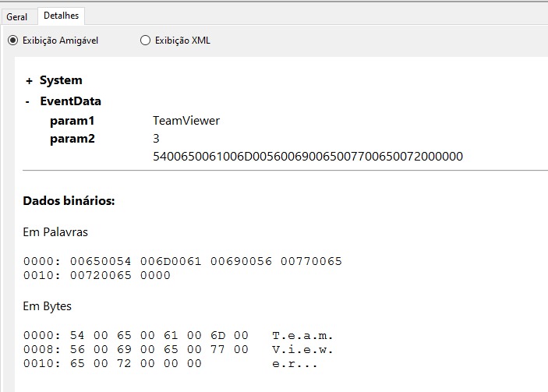Click the param2 value 3
This screenshot has height=392, width=548.
pyautogui.click(x=156, y=139)
